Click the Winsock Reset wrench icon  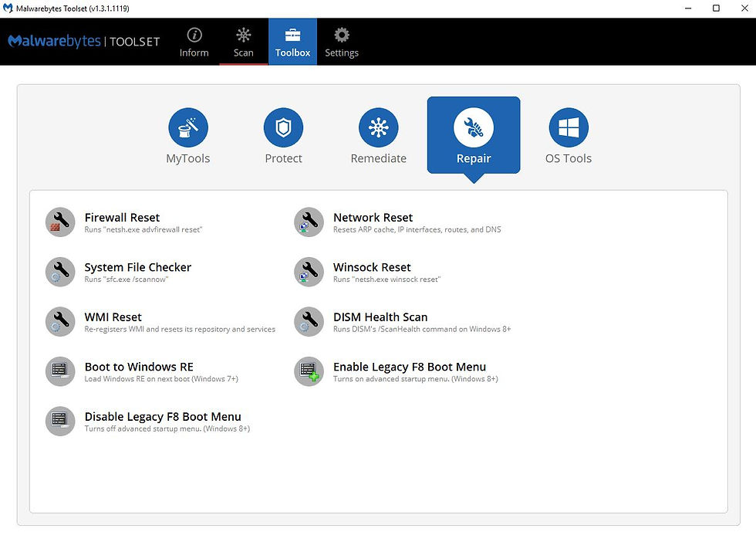tap(309, 272)
